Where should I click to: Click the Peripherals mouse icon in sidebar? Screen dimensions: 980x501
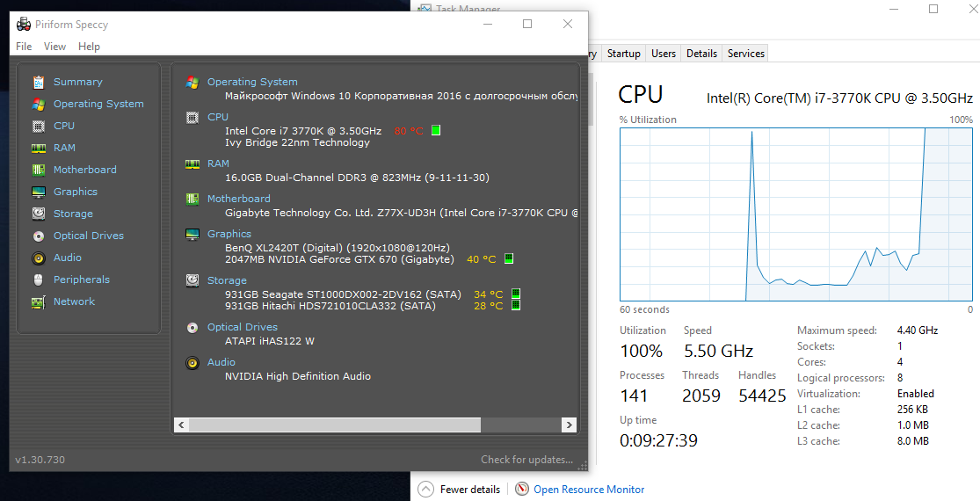pos(39,280)
